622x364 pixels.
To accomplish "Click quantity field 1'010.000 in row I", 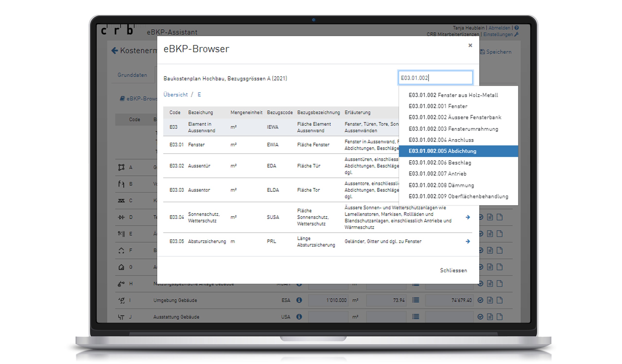I will [328, 300].
